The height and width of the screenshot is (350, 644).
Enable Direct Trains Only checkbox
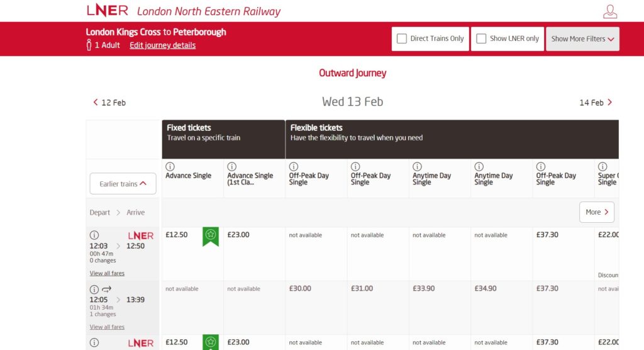(x=402, y=38)
